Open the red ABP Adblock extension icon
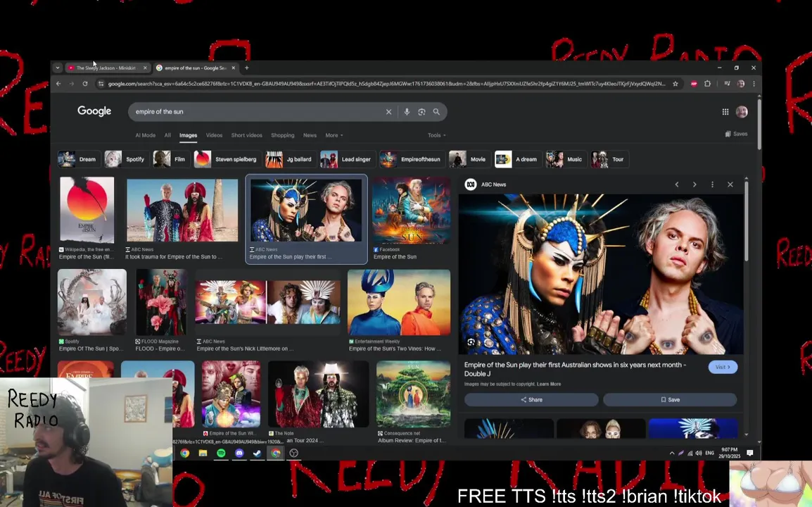The image size is (812, 507). tap(694, 84)
